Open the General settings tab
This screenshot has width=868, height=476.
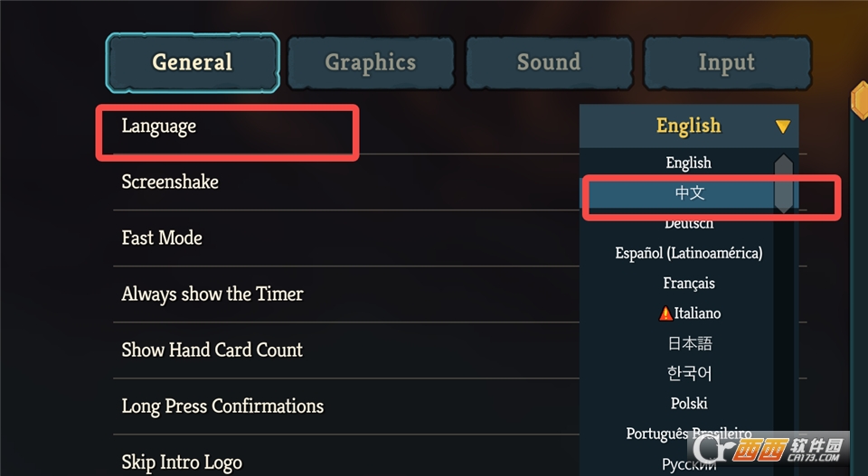[x=192, y=62]
